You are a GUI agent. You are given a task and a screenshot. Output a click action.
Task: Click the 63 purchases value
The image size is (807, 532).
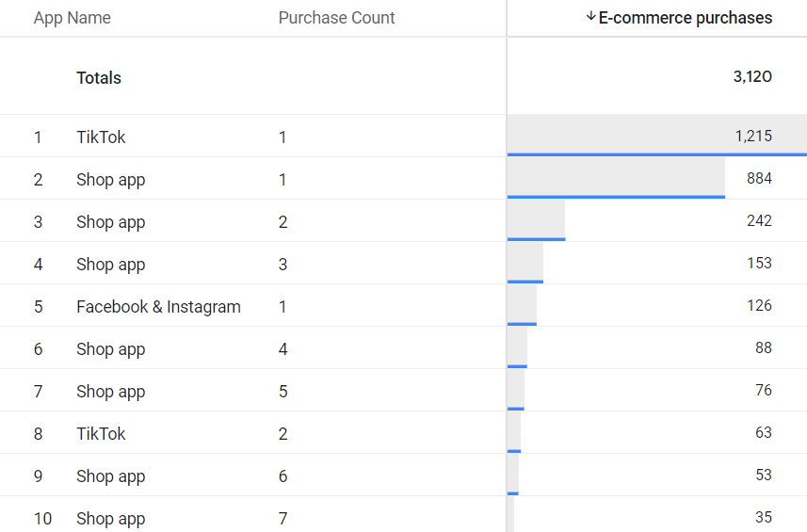pyautogui.click(x=764, y=432)
